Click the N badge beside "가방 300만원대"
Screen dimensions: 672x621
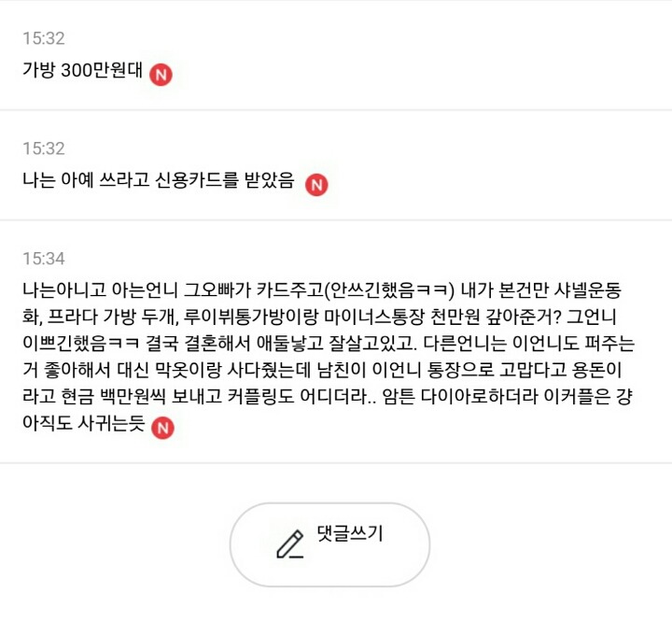tap(161, 74)
